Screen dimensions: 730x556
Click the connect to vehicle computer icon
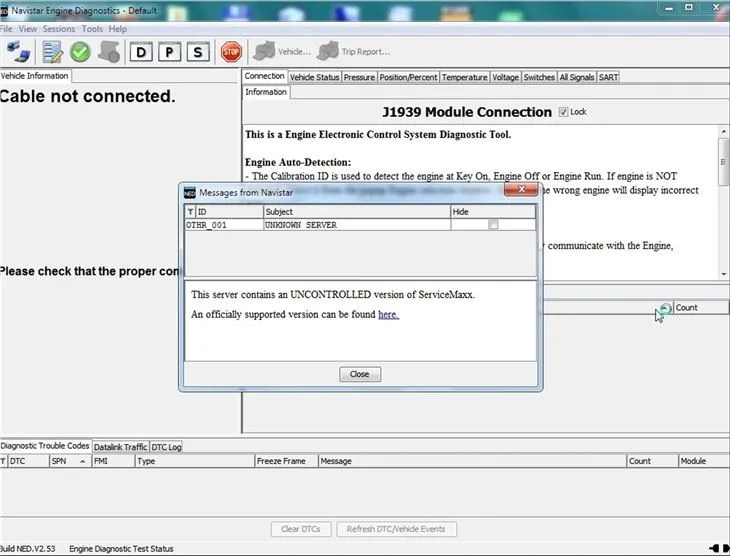(x=18, y=52)
